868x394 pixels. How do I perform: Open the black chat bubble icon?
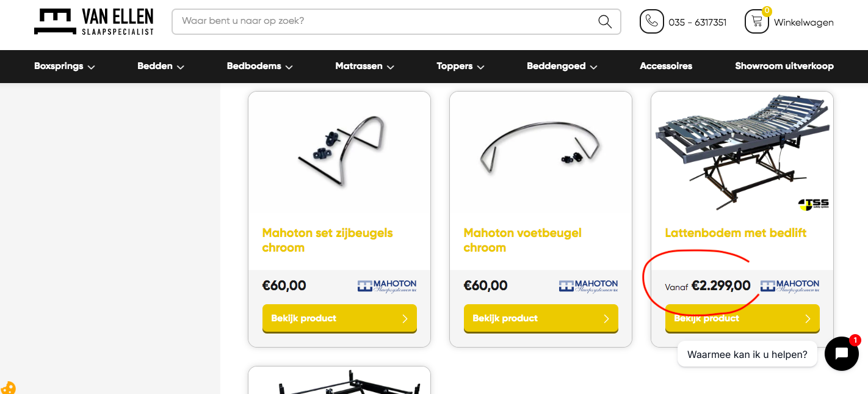(842, 354)
